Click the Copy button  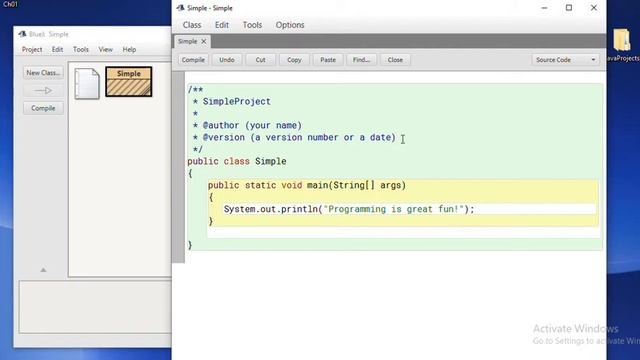(x=294, y=60)
